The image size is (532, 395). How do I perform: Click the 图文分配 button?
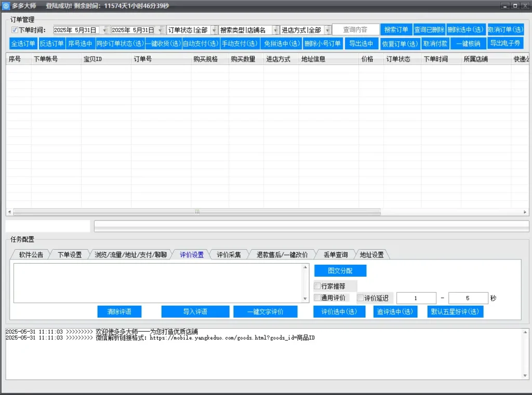tap(340, 270)
